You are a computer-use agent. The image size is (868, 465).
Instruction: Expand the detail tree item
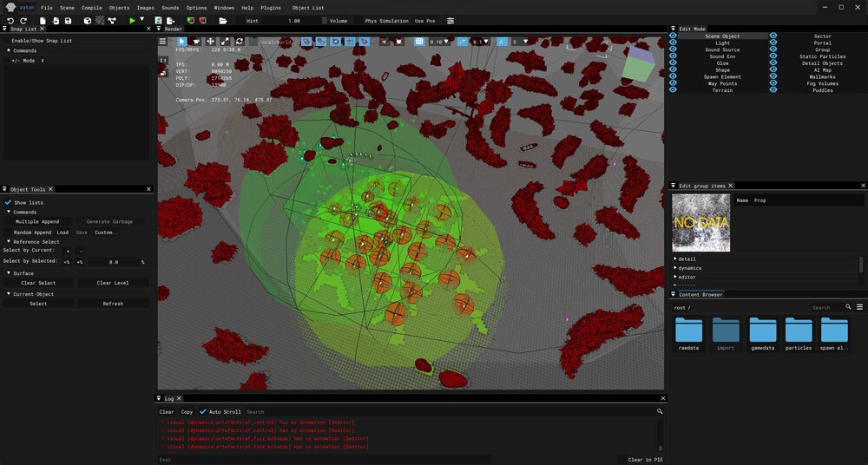coord(675,259)
